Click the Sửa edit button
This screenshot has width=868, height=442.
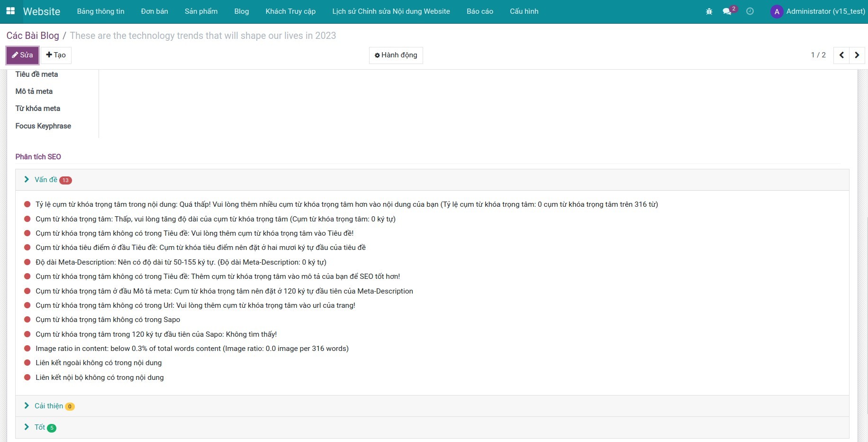[22, 55]
